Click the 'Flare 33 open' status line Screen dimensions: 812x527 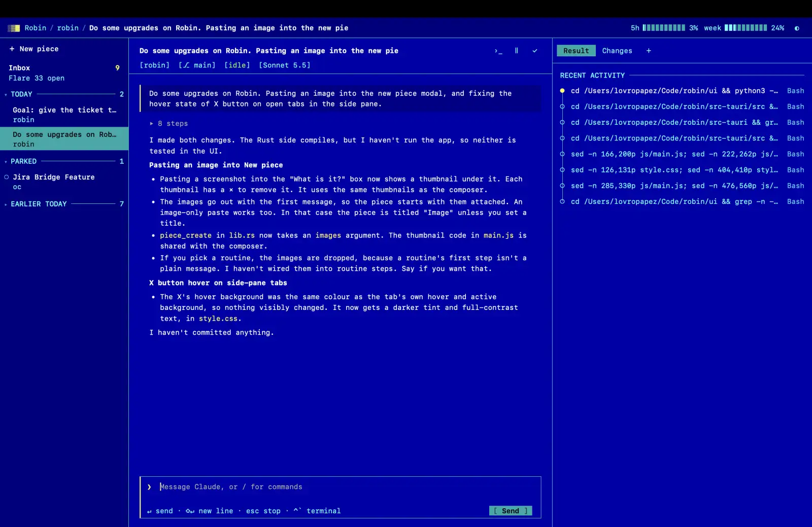pos(37,78)
